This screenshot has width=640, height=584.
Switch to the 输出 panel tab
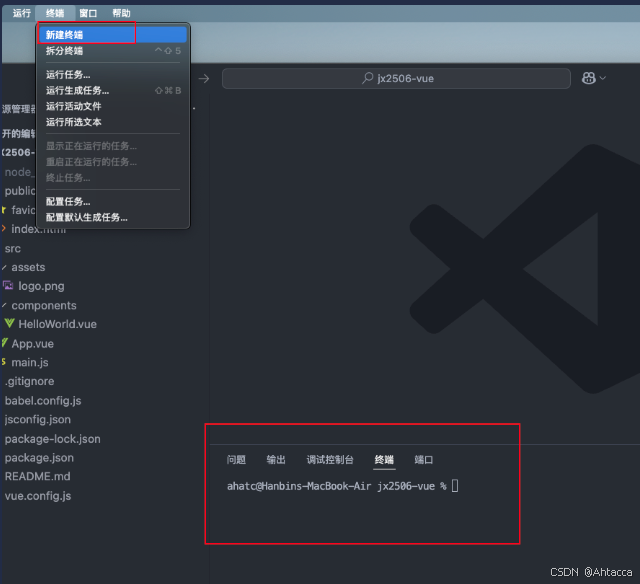coord(276,460)
